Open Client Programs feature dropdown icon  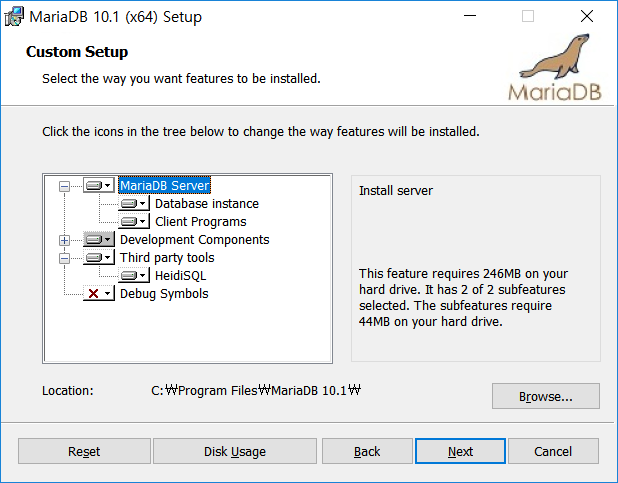134,221
